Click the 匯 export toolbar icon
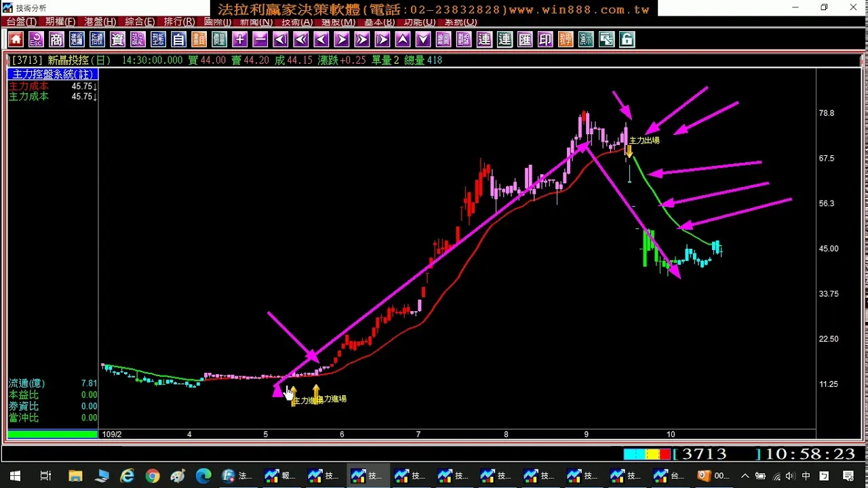This screenshot has width=868, height=488. click(x=525, y=39)
